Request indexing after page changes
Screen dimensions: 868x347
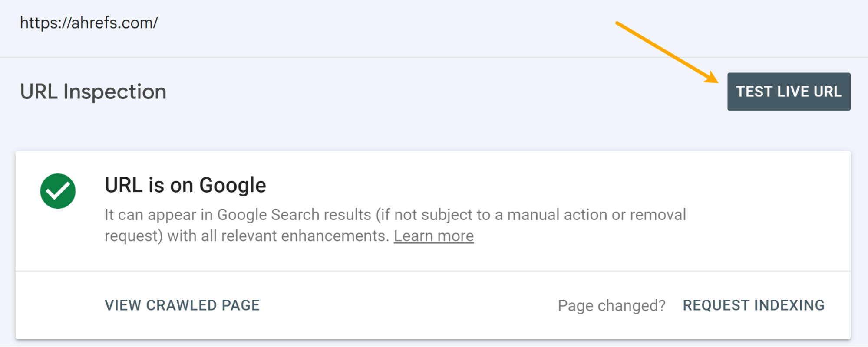[x=754, y=305]
